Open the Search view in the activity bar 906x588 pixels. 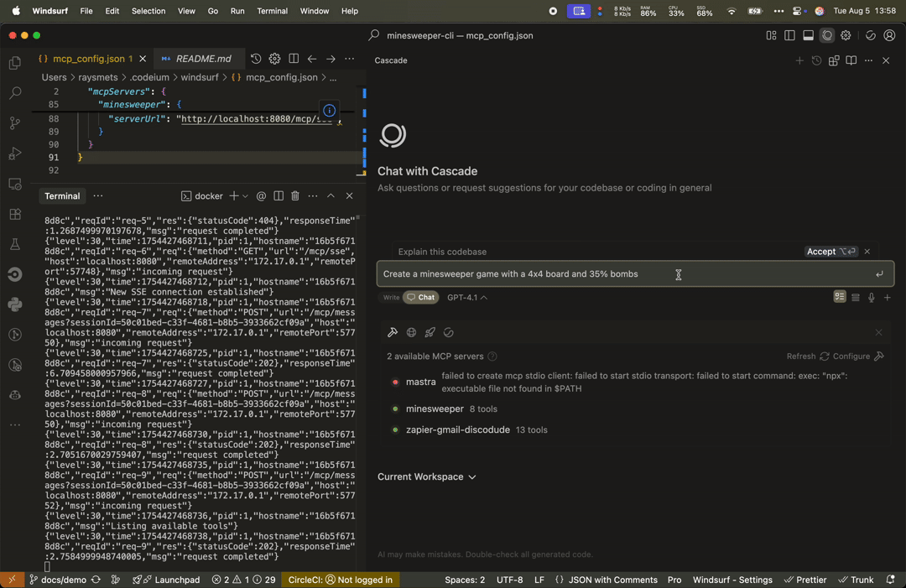tap(15, 93)
